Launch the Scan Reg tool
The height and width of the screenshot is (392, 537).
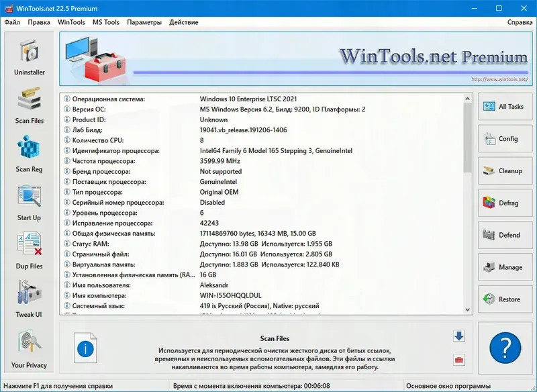(x=28, y=153)
